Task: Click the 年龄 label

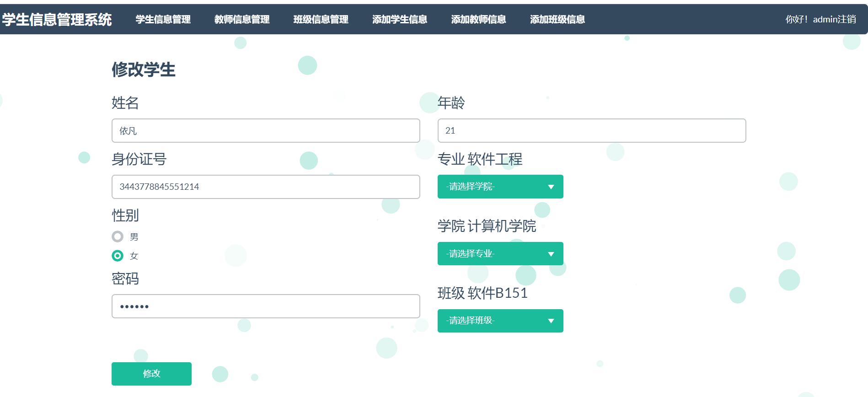Action: click(451, 103)
